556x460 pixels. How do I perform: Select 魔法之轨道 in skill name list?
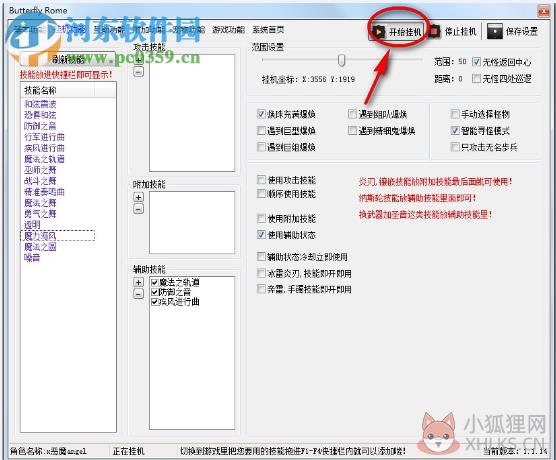click(44, 159)
